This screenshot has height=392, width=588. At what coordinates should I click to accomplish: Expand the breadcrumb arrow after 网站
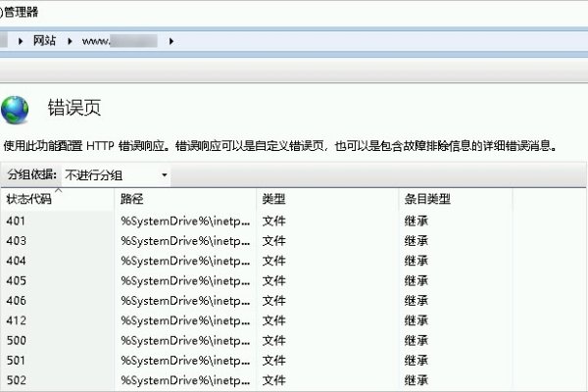pyautogui.click(x=70, y=41)
